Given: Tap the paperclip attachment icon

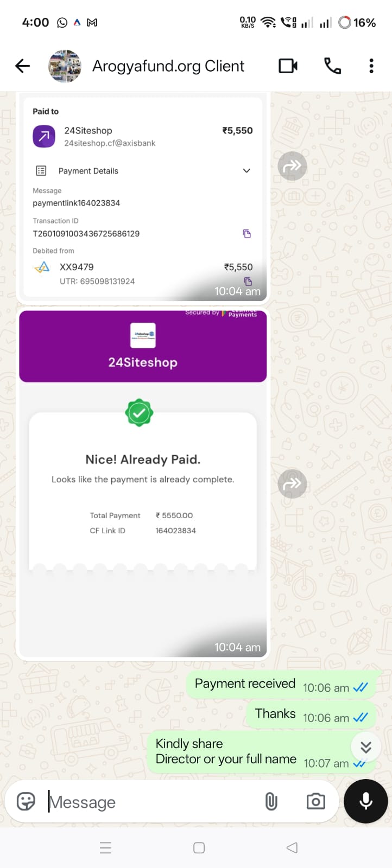Looking at the screenshot, I should (271, 801).
